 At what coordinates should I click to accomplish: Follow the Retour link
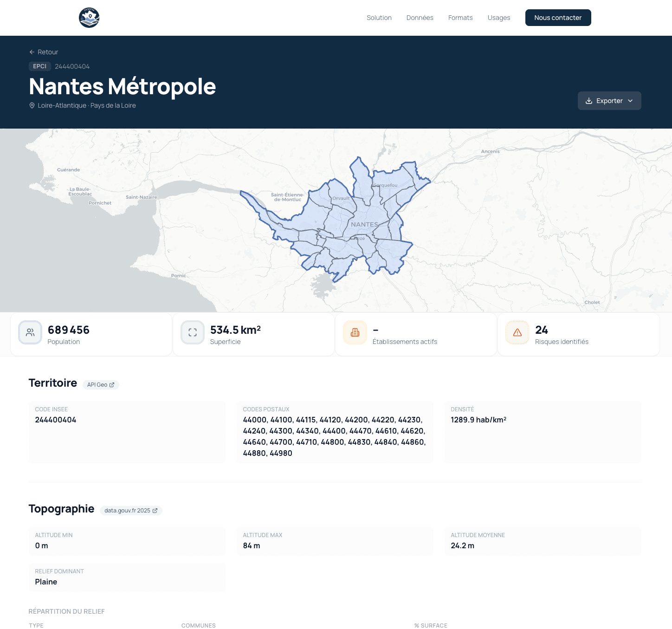pos(47,52)
